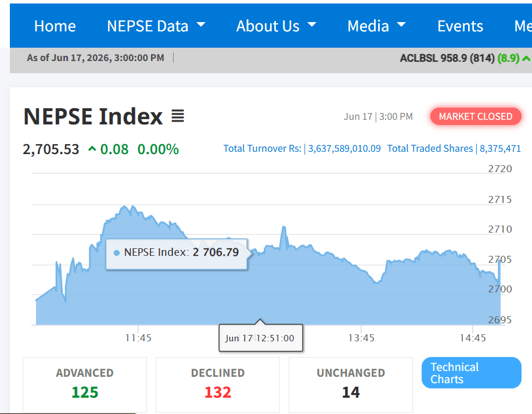This screenshot has height=414, width=532.
Task: Expand the NEPSE Data dropdown menu
Action: 156,26
